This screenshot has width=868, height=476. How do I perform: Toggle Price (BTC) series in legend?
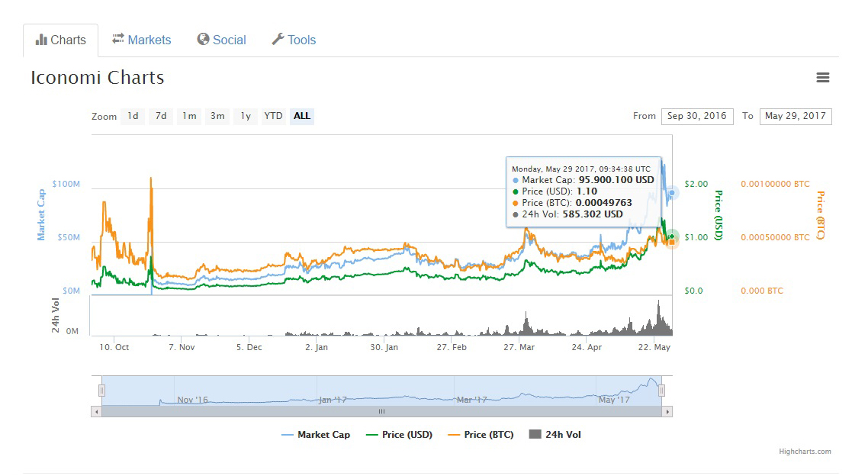(x=481, y=435)
